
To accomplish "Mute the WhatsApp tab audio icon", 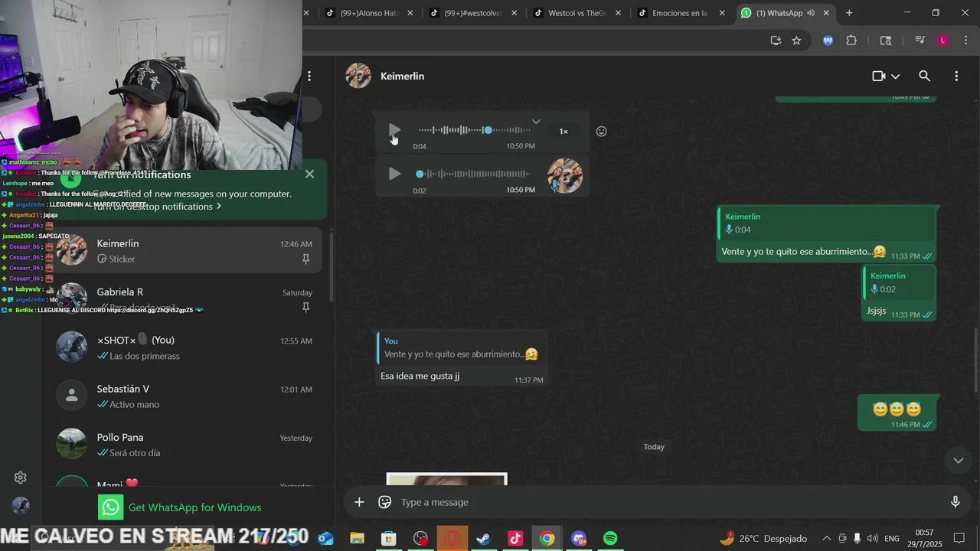I will [811, 13].
